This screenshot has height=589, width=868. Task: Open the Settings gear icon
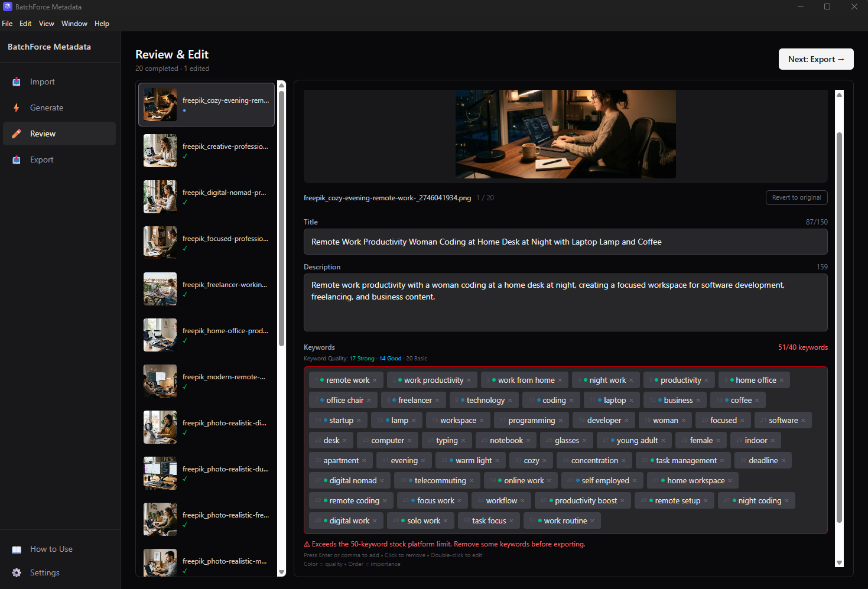click(x=17, y=573)
